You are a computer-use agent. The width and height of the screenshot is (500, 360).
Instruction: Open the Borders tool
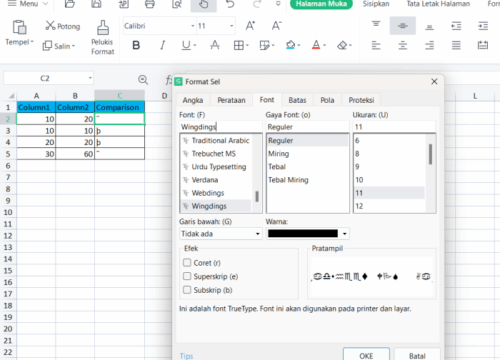click(x=239, y=45)
